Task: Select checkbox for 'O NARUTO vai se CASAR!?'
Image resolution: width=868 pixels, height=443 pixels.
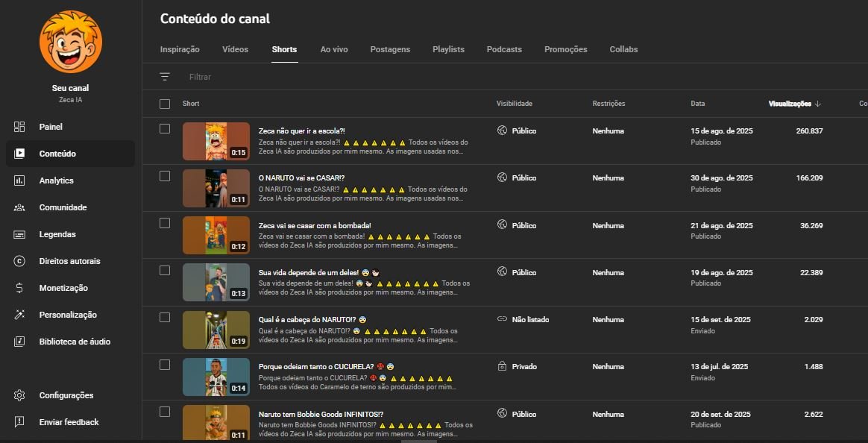Action: click(165, 176)
